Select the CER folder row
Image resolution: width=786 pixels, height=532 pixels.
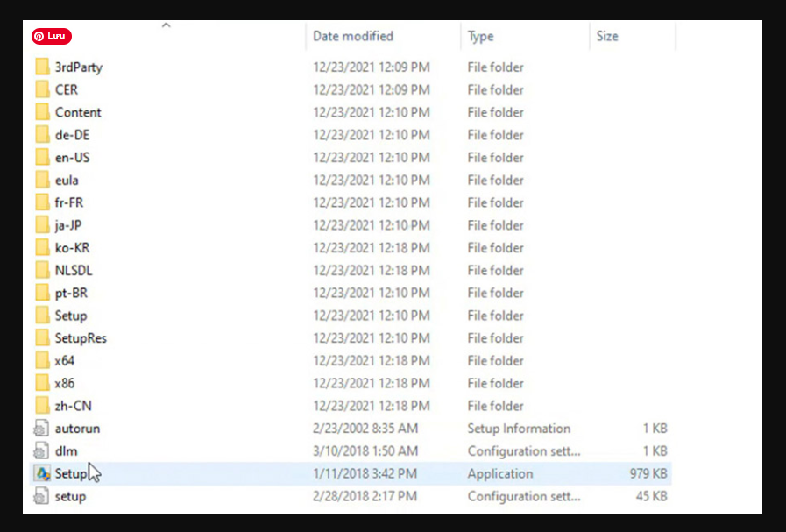(67, 89)
